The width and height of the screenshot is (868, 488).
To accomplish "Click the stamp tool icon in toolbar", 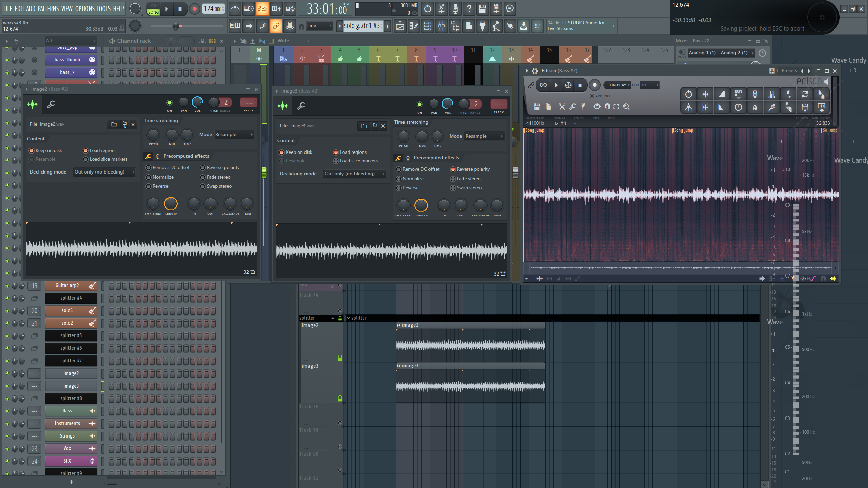I will 290,26.
